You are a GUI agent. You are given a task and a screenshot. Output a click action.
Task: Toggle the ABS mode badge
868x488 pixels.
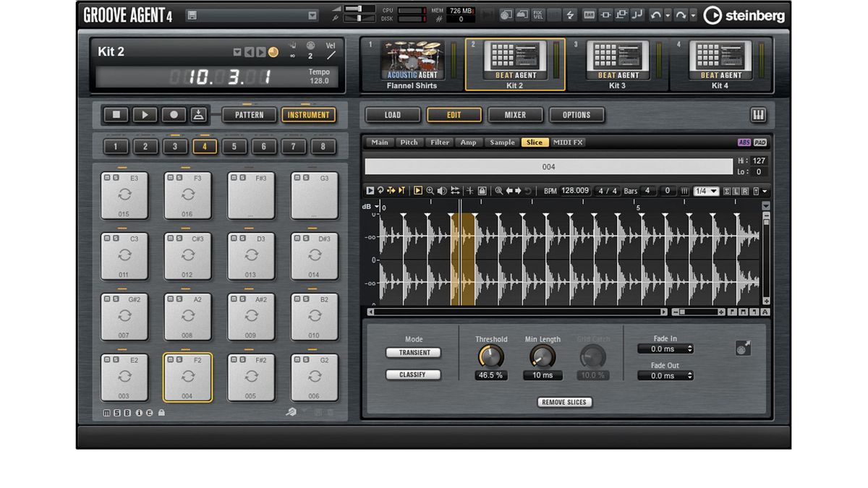click(744, 142)
